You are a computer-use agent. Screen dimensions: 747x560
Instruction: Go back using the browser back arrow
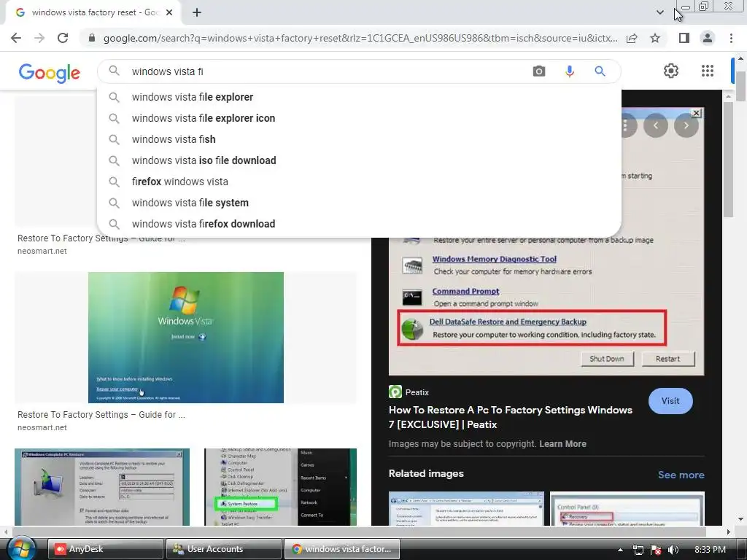click(16, 38)
